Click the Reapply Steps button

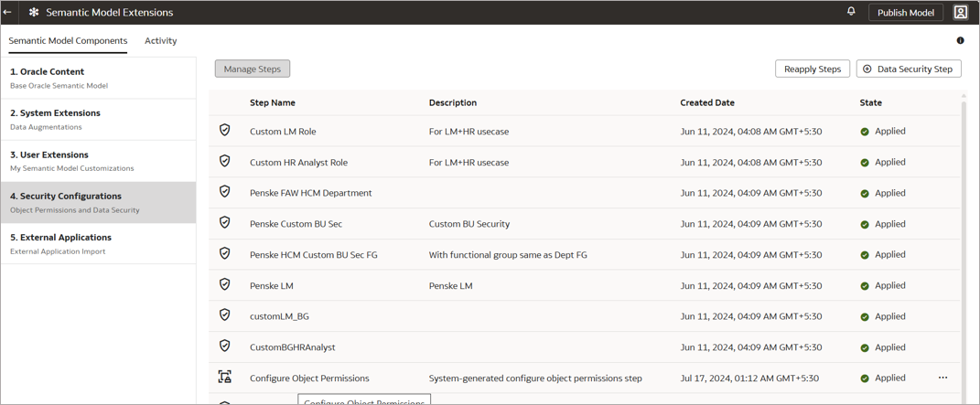813,69
